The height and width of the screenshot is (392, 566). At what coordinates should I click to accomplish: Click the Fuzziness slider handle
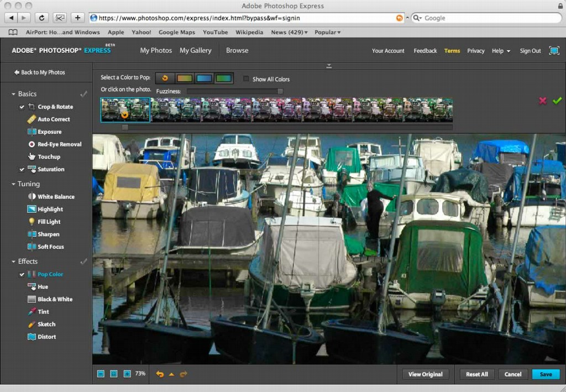click(280, 91)
